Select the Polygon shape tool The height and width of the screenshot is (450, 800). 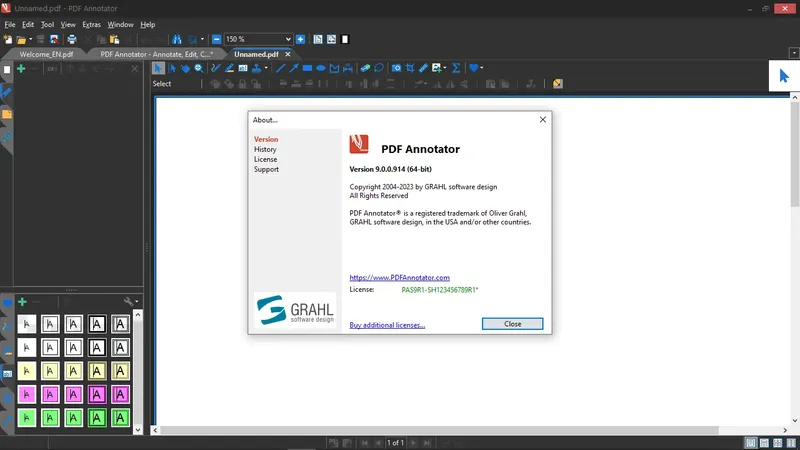pyautogui.click(x=334, y=68)
